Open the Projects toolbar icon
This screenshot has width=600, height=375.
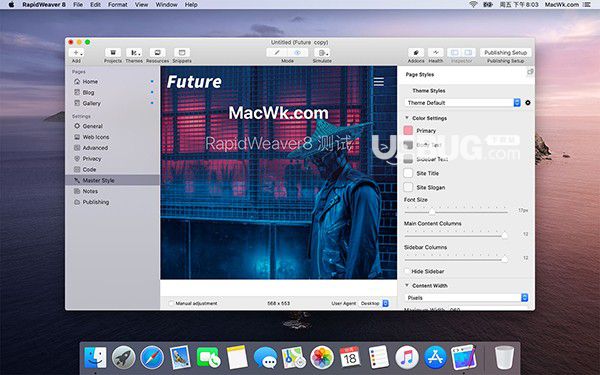113,52
